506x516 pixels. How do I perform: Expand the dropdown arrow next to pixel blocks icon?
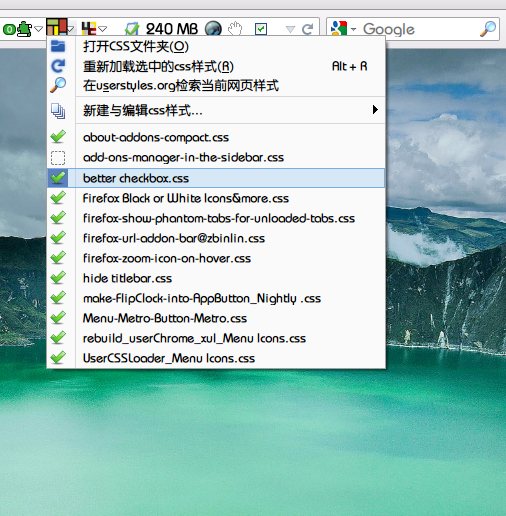[x=102, y=29]
